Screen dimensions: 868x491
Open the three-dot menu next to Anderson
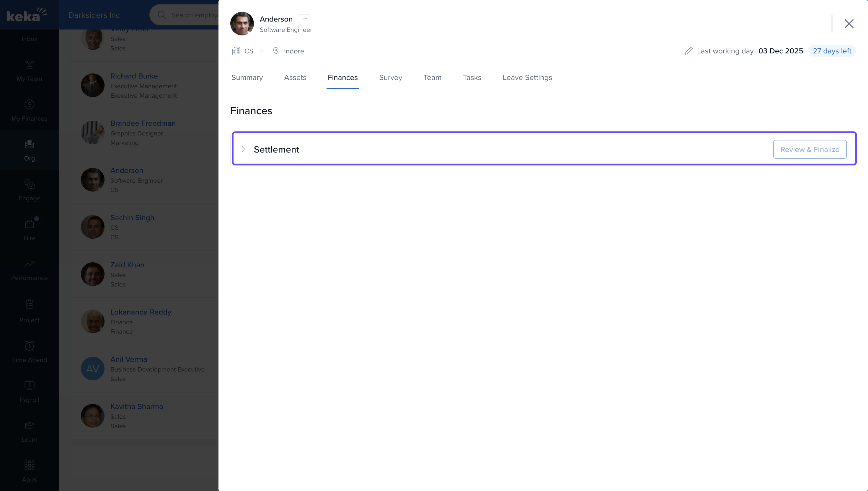(304, 19)
